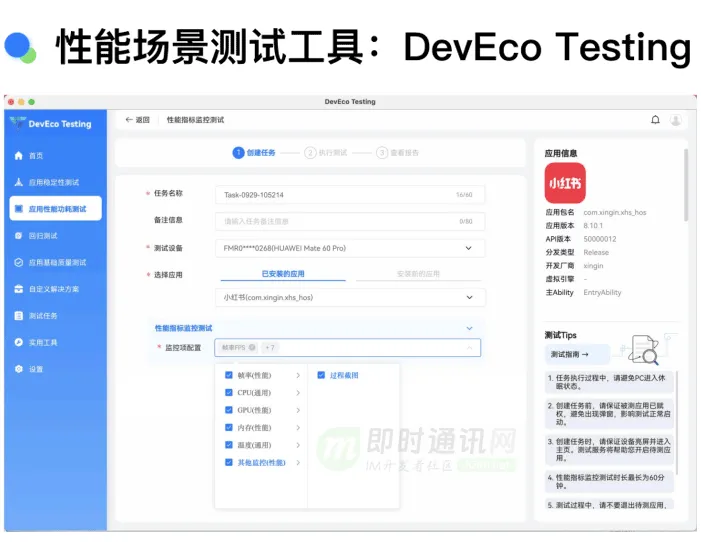Toggle the 其他监控(性能) checkbox

[x=229, y=462]
